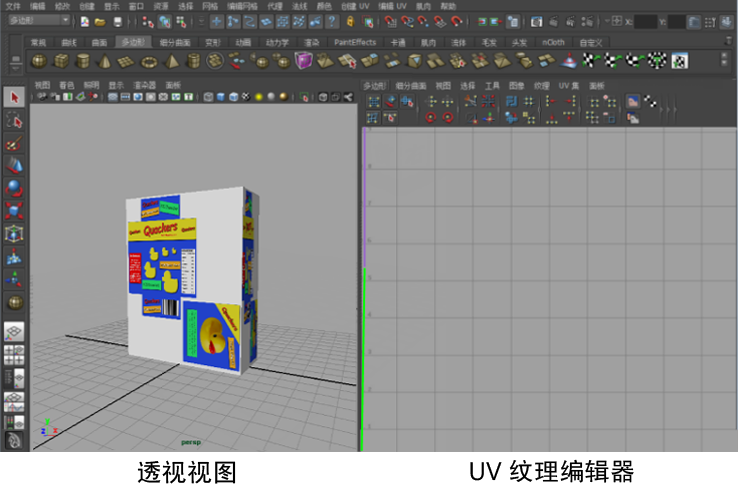The image size is (738, 492).
Task: Switch to the 曲面 shelf tab
Action: (98, 42)
